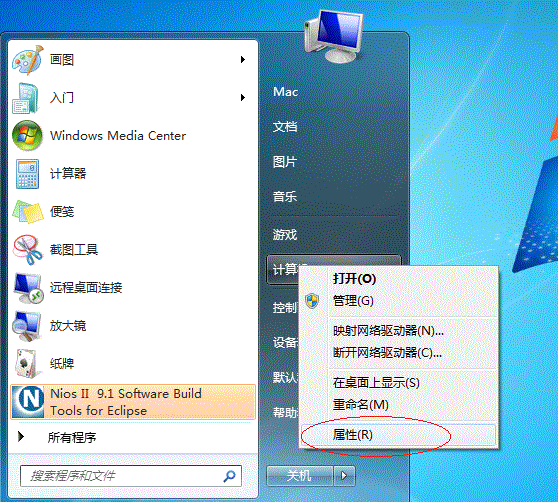Click the 入门 program label
Viewport: 558px width, 502px height.
tap(62, 97)
